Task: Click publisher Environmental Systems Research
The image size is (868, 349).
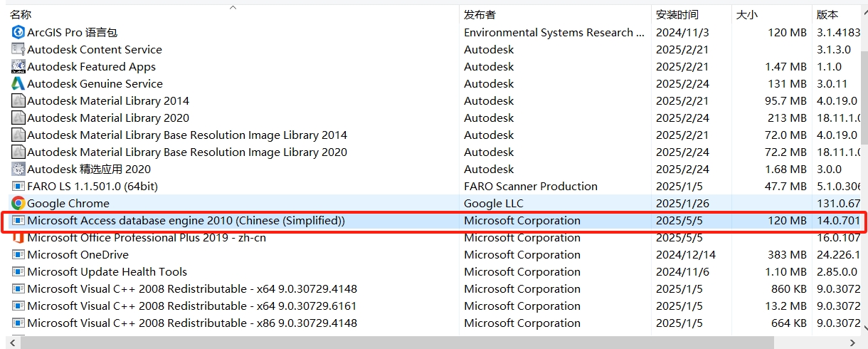Action: 554,32
